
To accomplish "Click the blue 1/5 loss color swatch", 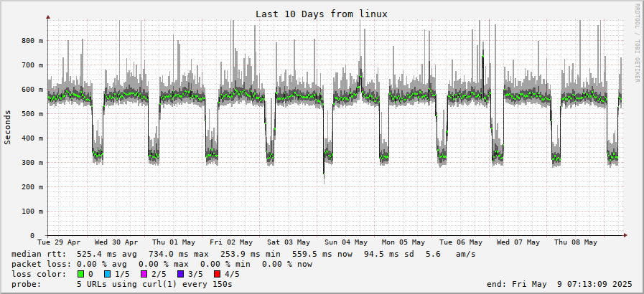I will (108, 274).
